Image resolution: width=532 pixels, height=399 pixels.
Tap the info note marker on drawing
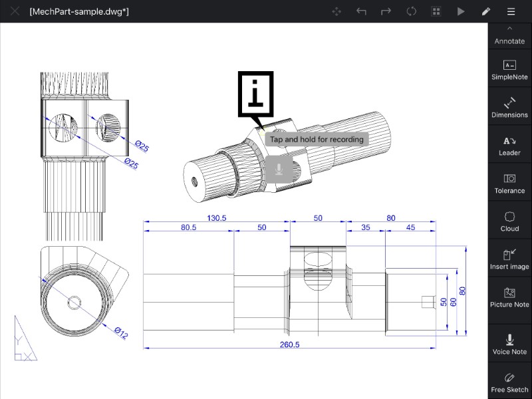click(256, 94)
